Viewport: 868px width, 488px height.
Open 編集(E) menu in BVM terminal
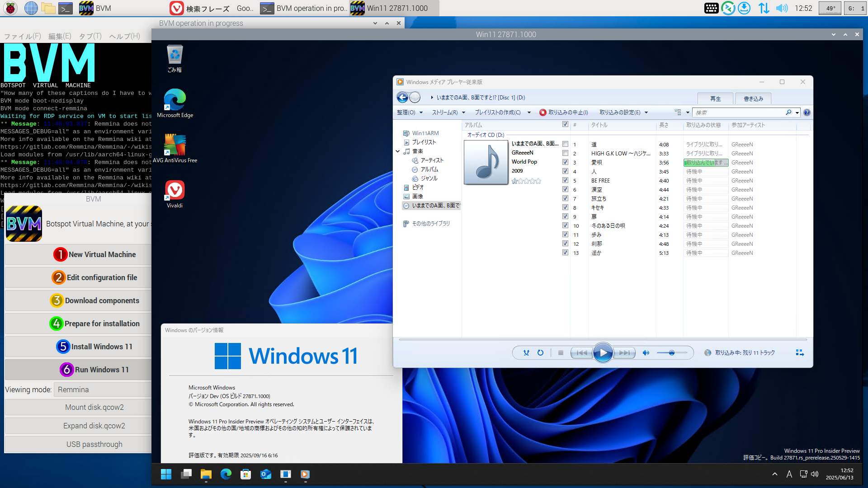[60, 36]
